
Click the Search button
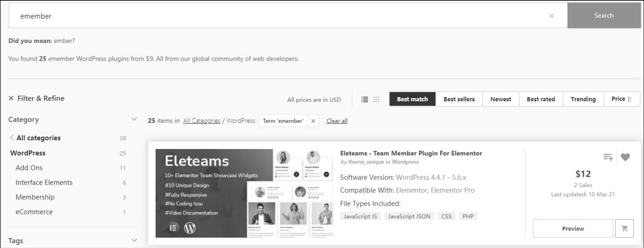coord(604,16)
